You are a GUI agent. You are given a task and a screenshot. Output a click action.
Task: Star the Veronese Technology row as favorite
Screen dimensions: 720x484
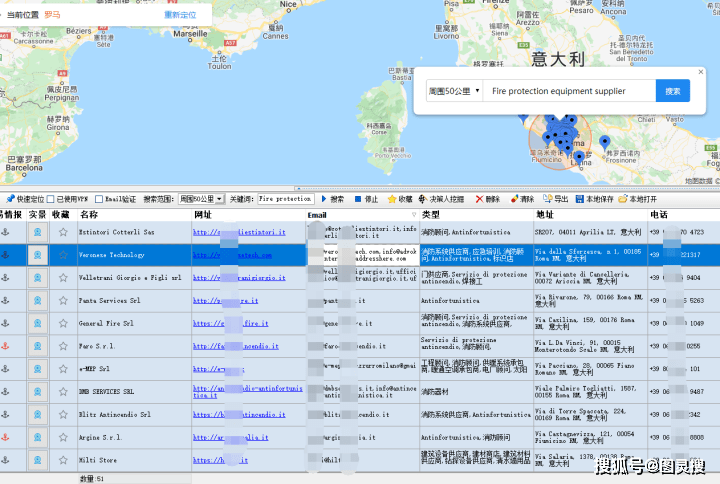(63, 255)
